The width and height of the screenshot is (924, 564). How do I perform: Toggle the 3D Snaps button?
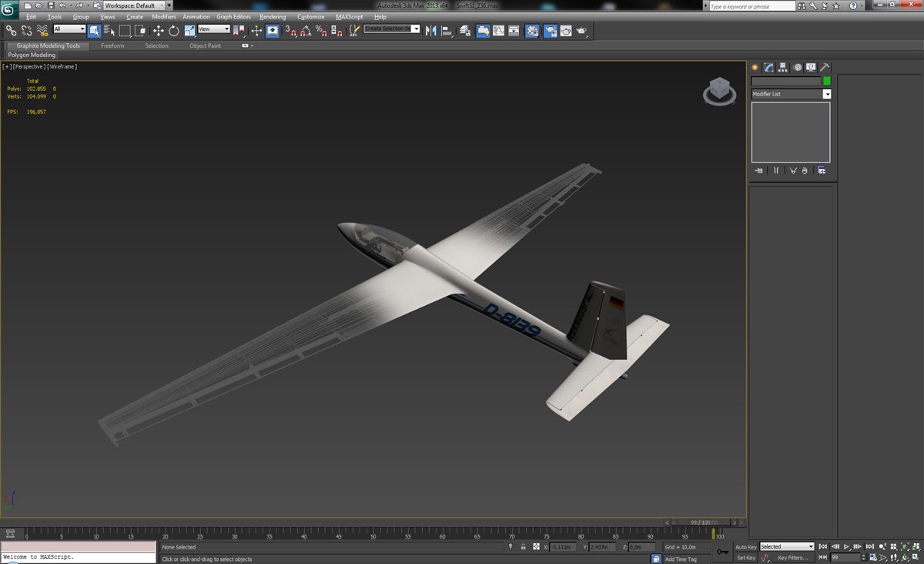click(x=290, y=31)
